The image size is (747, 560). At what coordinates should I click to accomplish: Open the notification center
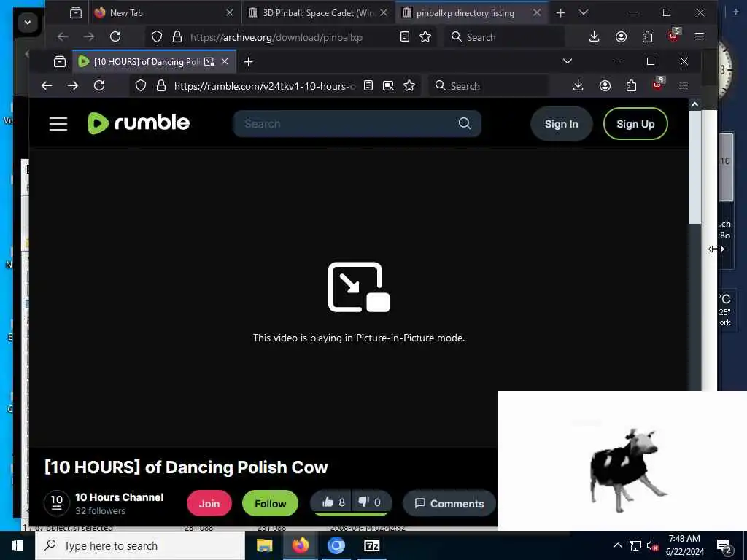click(x=724, y=547)
